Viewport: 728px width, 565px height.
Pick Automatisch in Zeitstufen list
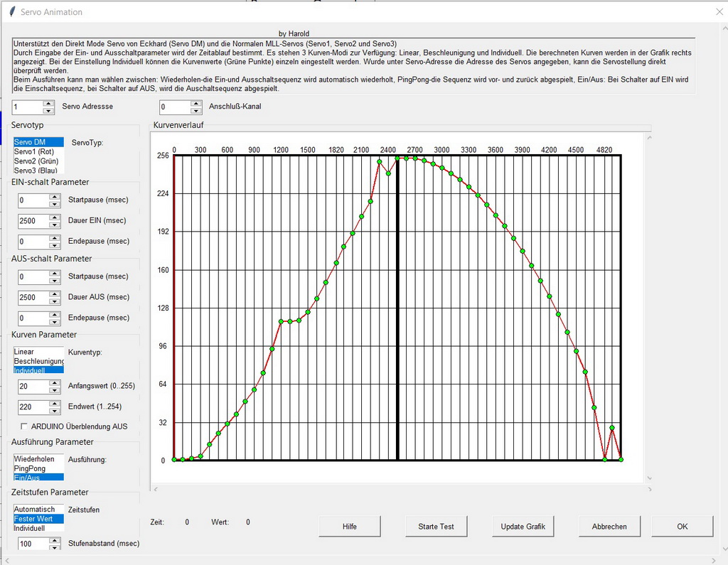pos(34,510)
